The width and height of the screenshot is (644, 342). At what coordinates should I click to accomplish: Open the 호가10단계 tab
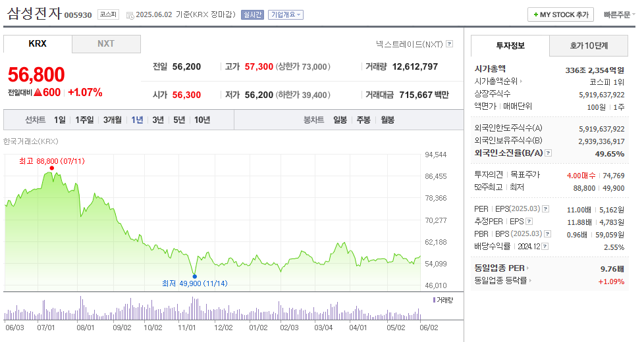(x=589, y=45)
